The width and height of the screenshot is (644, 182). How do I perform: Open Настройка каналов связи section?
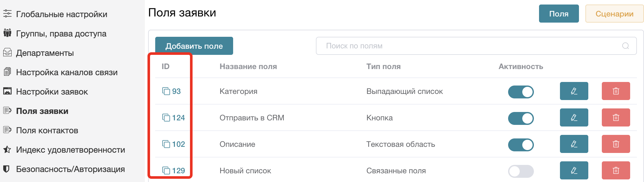click(67, 72)
